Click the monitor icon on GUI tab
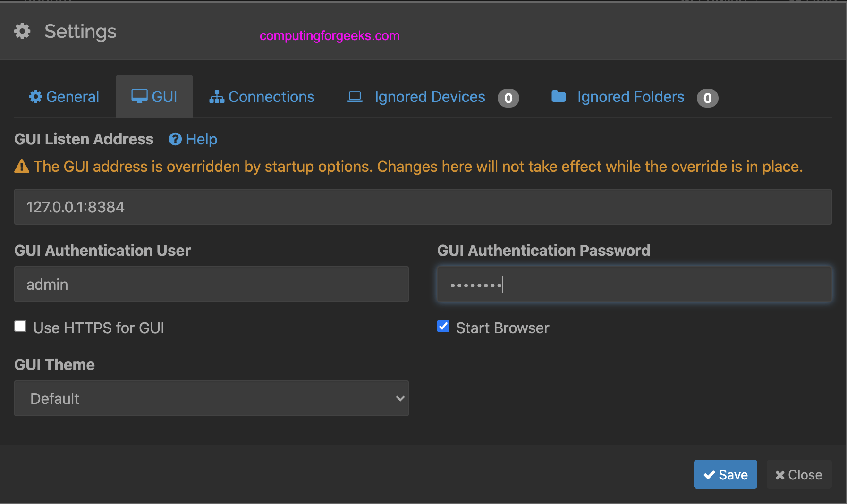Screen dimensions: 847x504 tap(139, 96)
